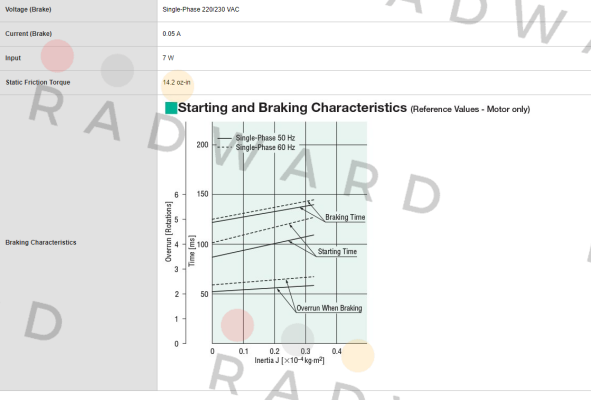Click the Input row label
This screenshot has height=400, width=591.
tap(13, 58)
